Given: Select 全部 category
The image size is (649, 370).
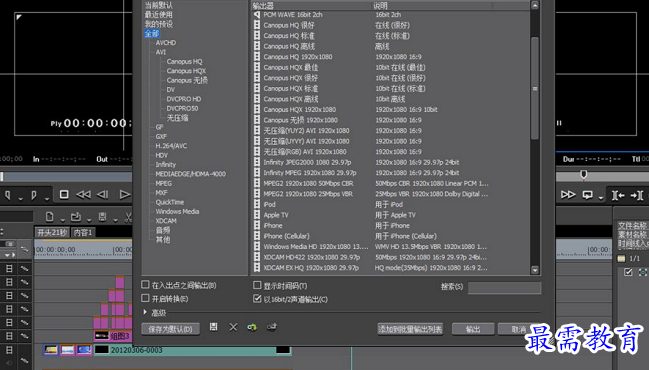Looking at the screenshot, I should pyautogui.click(x=152, y=34).
